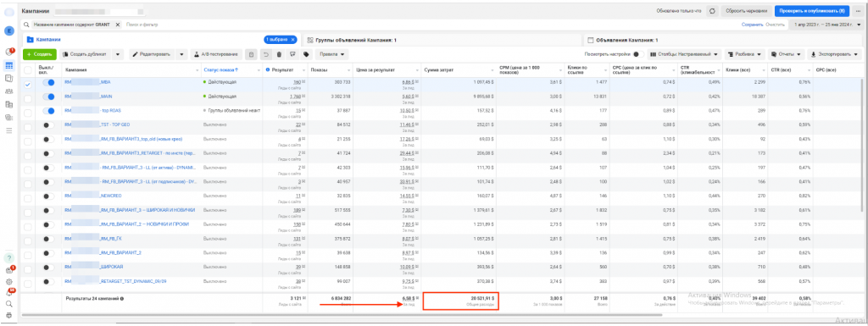The height and width of the screenshot is (326, 868).
Task: Toggle the select-all campaigns header checkbox
Action: click(x=28, y=70)
